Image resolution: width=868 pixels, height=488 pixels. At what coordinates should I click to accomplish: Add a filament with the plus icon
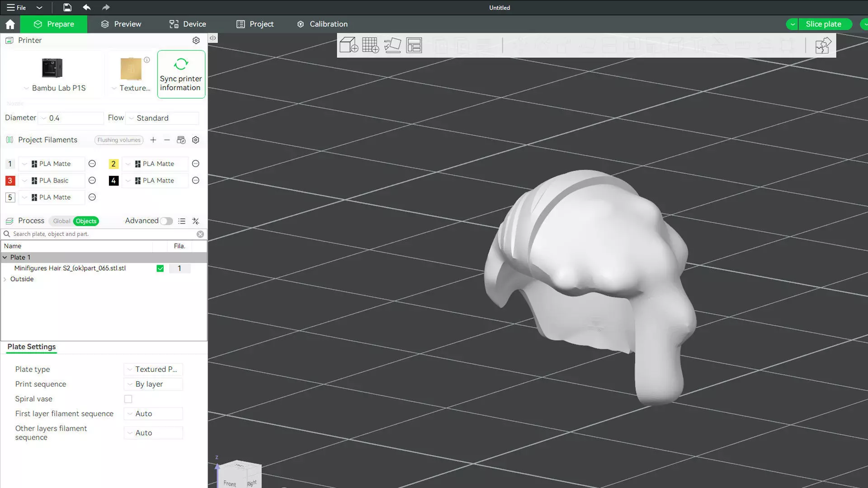153,140
